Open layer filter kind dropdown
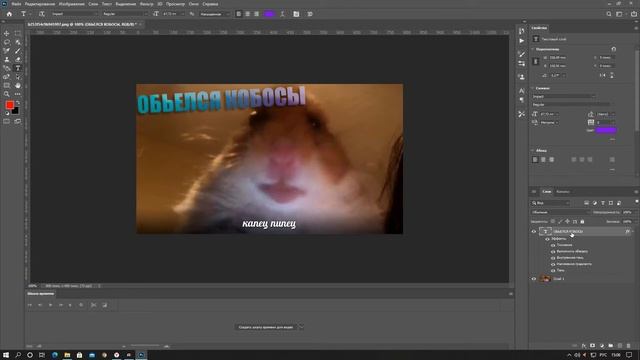Image resolution: width=640 pixels, height=360 pixels. tap(550, 203)
